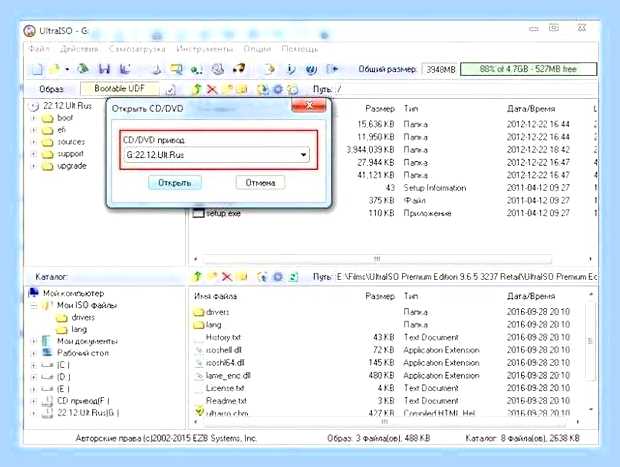Screen dimensions: 620x467
Task: Open the arrow next to Open icon
Action: [67, 70]
